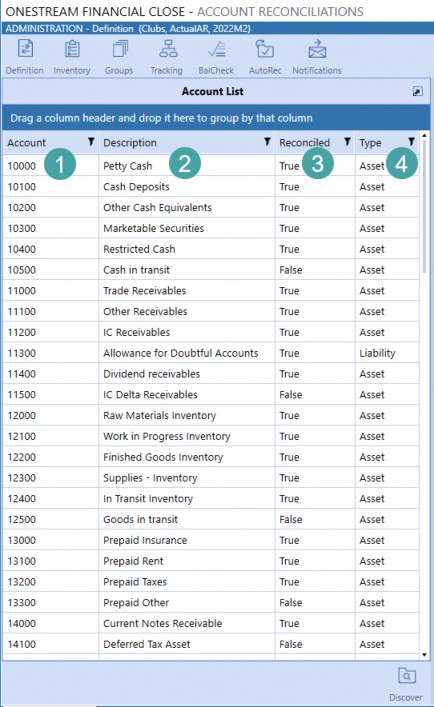Select Dividend receivables row
This screenshot has height=707, width=434.
point(211,374)
